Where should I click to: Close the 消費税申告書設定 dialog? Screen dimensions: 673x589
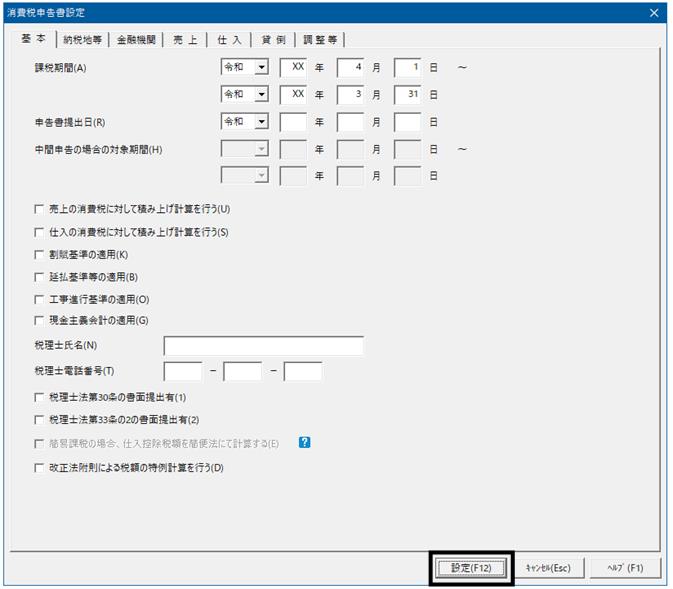[x=654, y=13]
